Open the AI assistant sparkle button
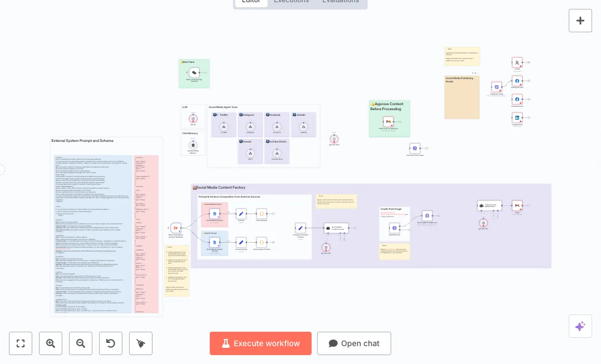The width and height of the screenshot is (601, 364). pos(580,326)
